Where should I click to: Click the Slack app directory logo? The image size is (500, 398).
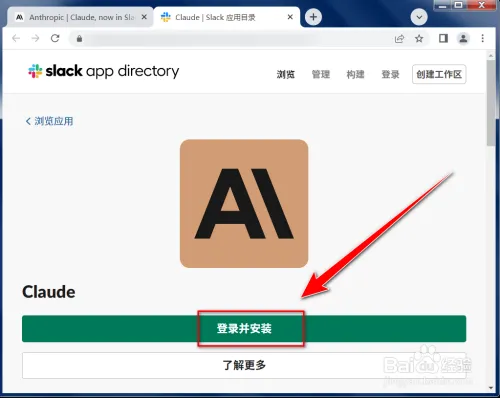pos(104,71)
